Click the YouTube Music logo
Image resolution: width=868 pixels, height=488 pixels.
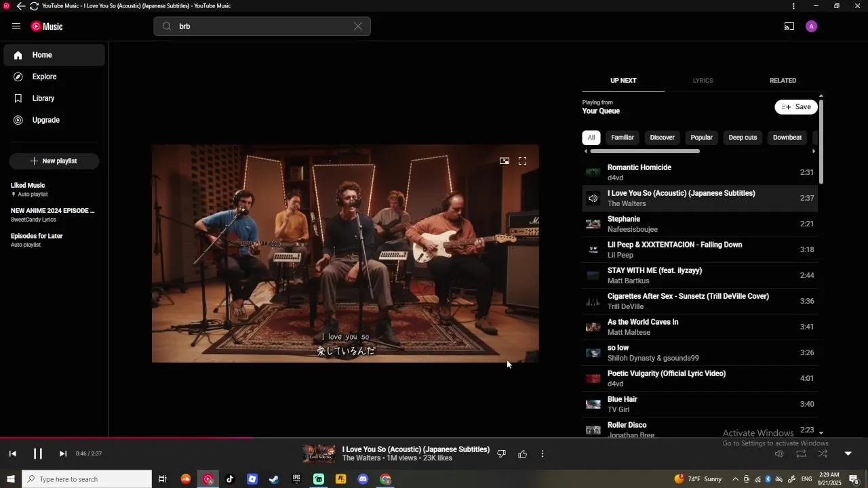47,26
